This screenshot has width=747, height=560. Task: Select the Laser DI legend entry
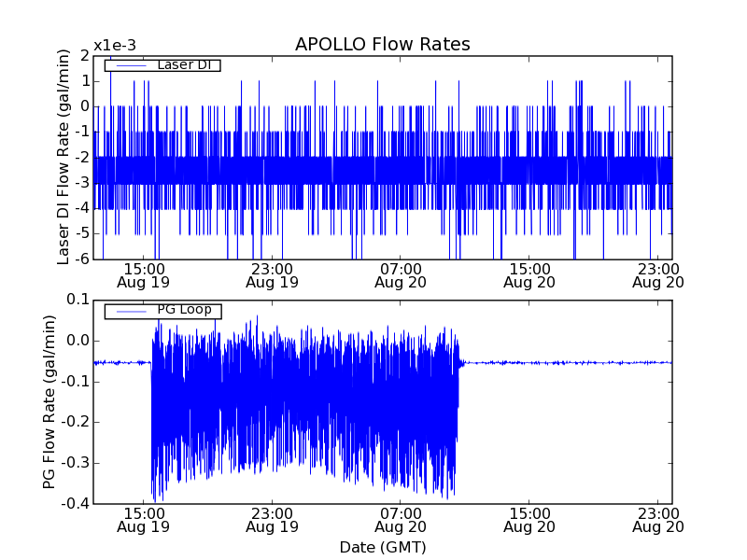point(162,64)
